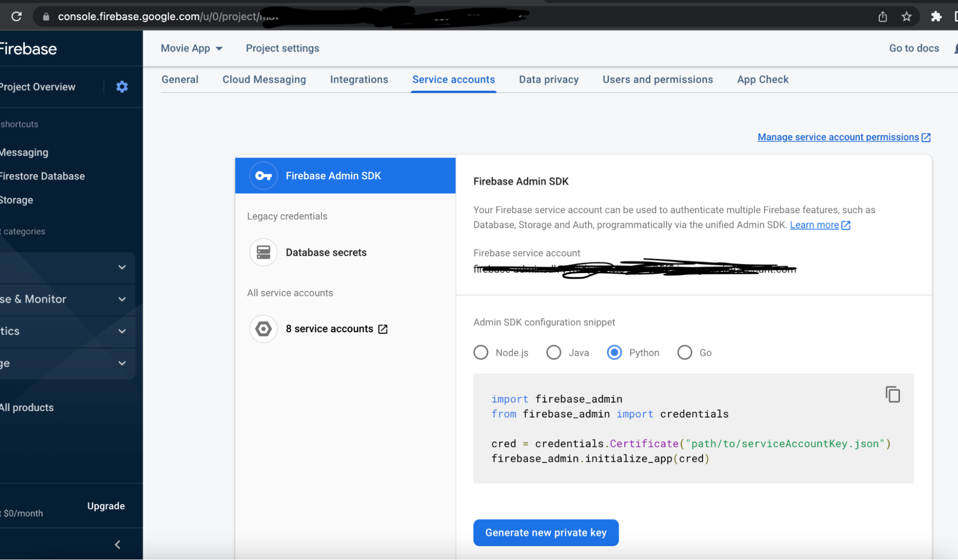Click the browser address bar URL
Image resolution: width=958 pixels, height=560 pixels.
coord(168,17)
